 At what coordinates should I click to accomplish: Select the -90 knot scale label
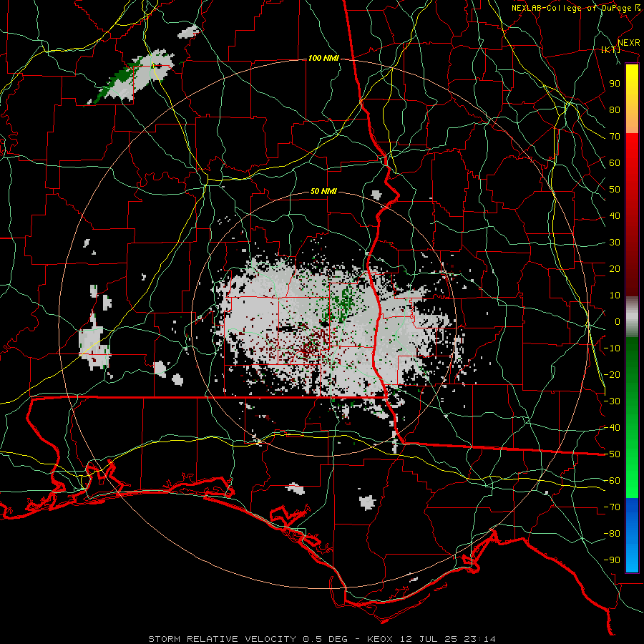click(x=612, y=560)
